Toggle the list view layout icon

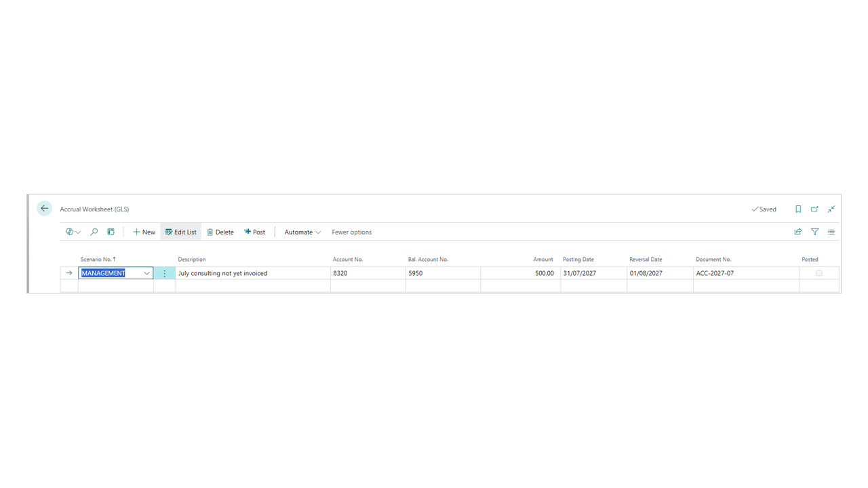[x=831, y=232]
